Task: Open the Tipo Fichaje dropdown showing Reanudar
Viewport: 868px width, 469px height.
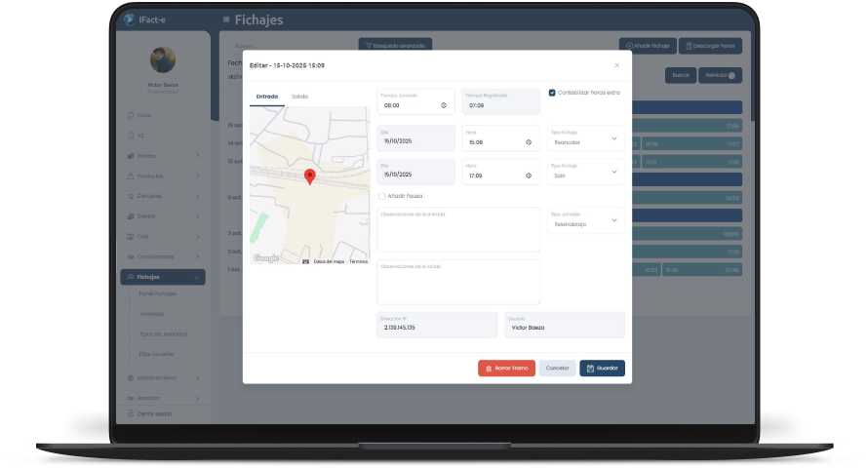Action: click(585, 138)
